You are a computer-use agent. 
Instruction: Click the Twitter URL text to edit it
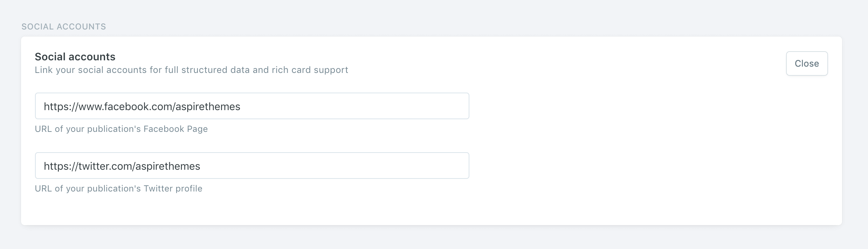pos(122,166)
